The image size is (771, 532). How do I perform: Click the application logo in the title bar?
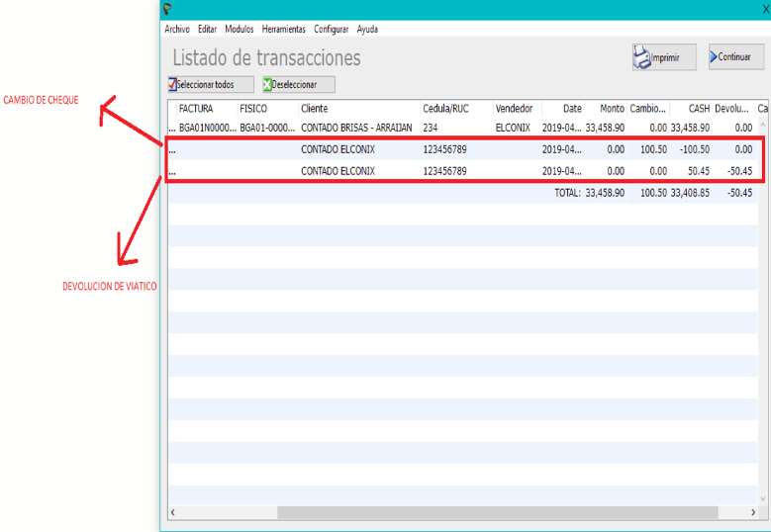pos(167,9)
